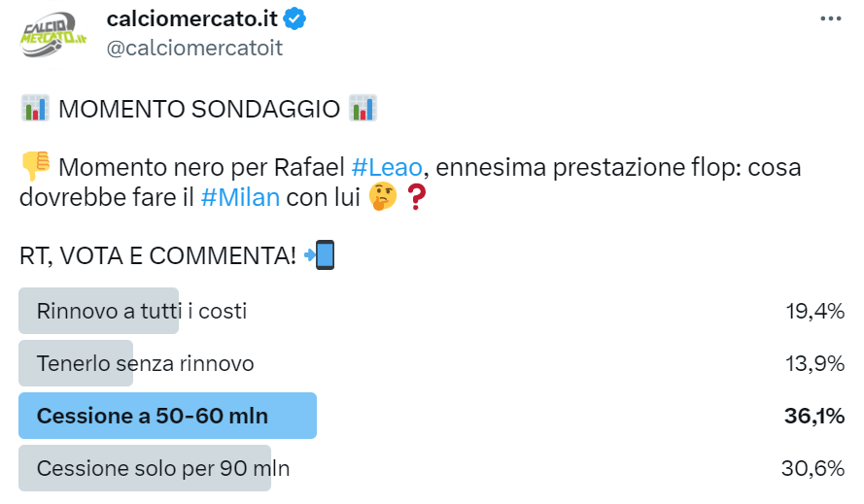The image size is (864, 504).
Task: Click the 19,4% poll result percentage
Action: click(x=814, y=311)
